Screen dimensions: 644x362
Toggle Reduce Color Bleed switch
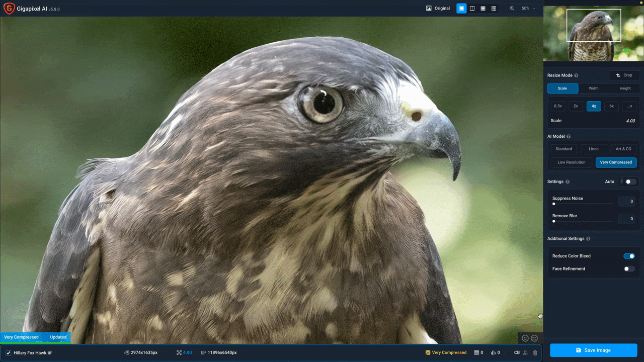(x=629, y=256)
